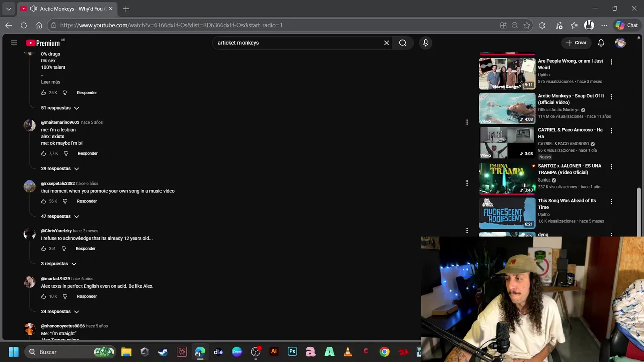Open Snap Out Of It thumbnail
The image size is (644, 362).
click(507, 108)
